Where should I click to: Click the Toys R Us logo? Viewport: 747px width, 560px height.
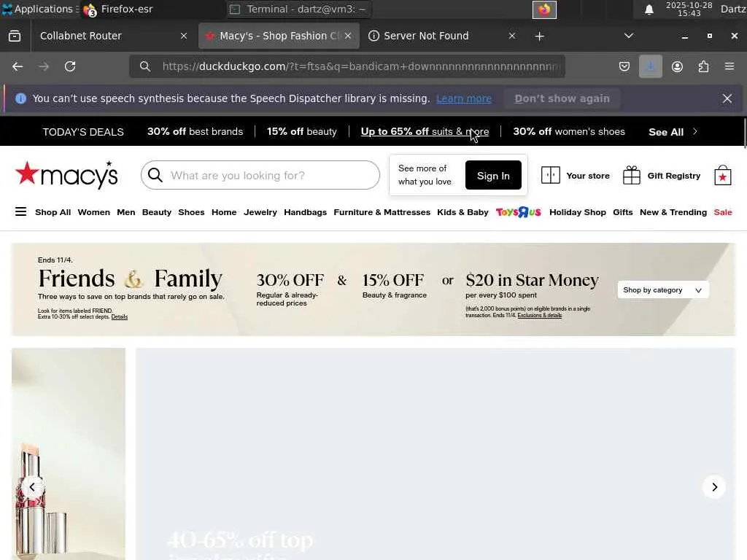click(x=519, y=212)
